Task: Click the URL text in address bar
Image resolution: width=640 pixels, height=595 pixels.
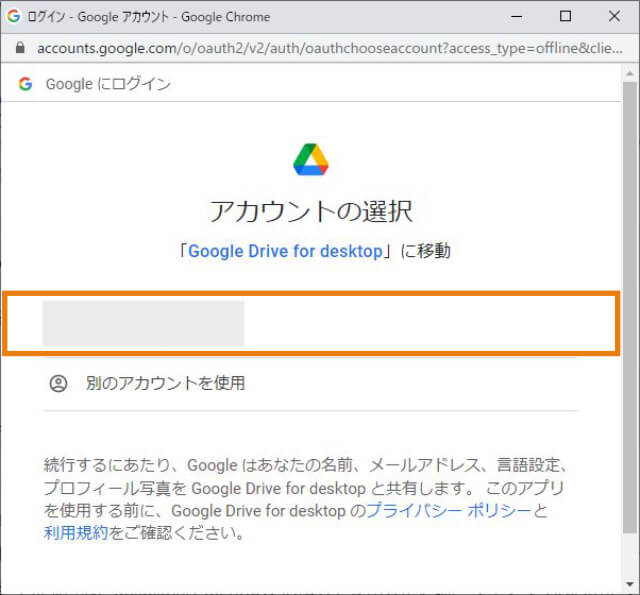Action: click(330, 49)
